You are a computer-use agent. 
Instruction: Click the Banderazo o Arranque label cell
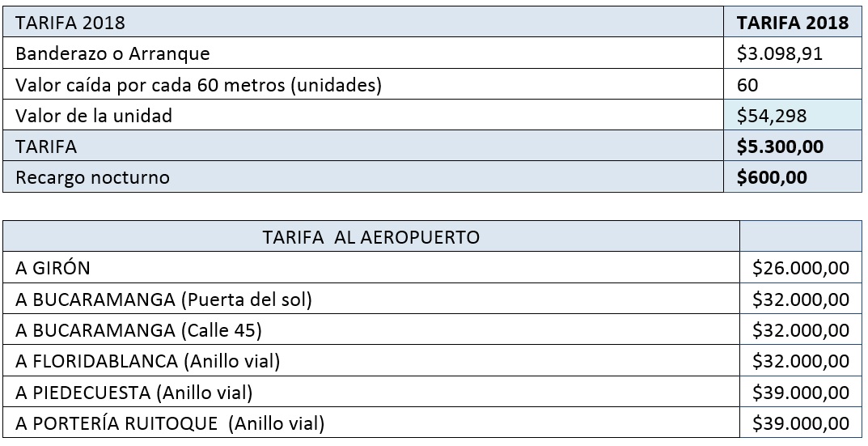tap(363, 53)
